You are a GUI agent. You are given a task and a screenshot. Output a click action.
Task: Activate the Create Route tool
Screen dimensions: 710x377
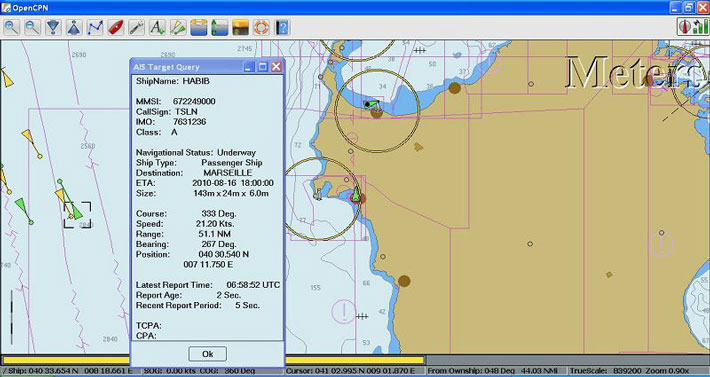pos(95,28)
